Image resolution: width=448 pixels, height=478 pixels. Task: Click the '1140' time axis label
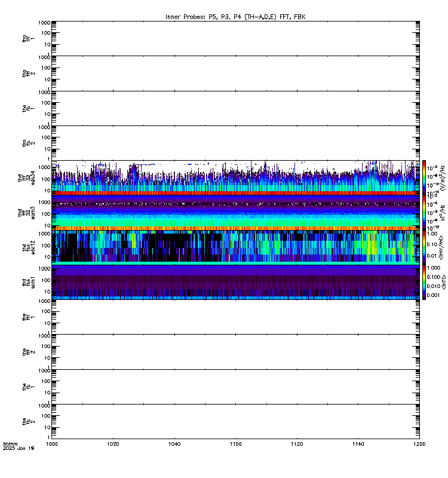pos(358,444)
